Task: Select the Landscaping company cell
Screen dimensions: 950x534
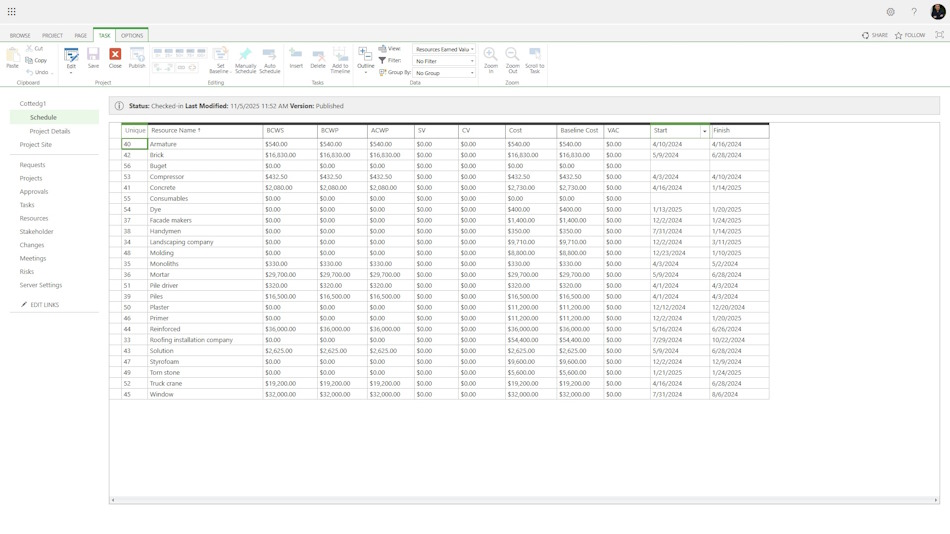Action: click(x=205, y=242)
